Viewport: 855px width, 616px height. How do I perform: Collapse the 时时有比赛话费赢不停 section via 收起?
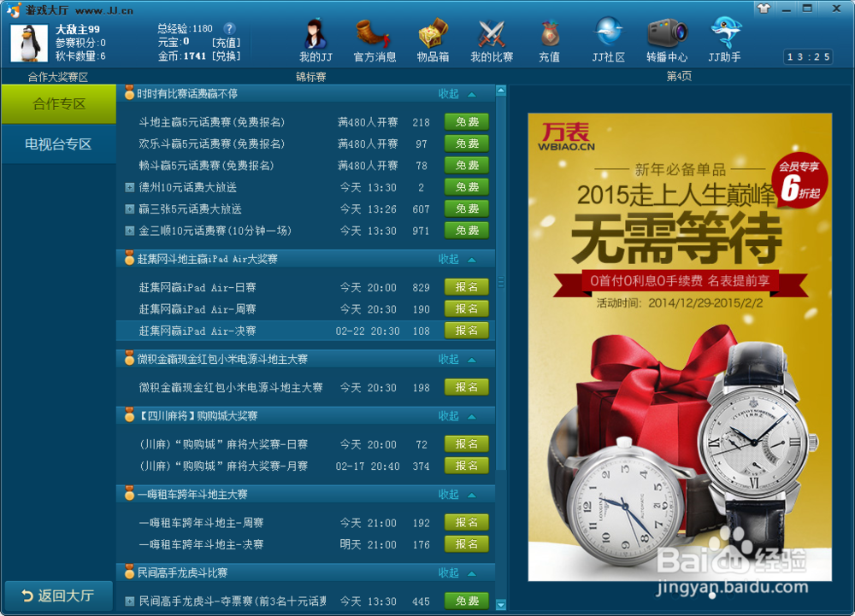pos(457,94)
